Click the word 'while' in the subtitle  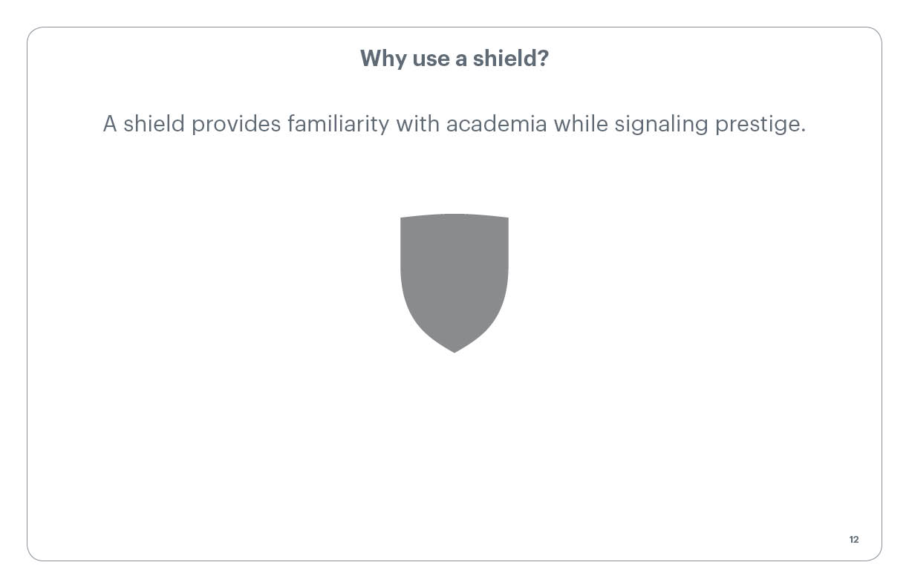581,124
